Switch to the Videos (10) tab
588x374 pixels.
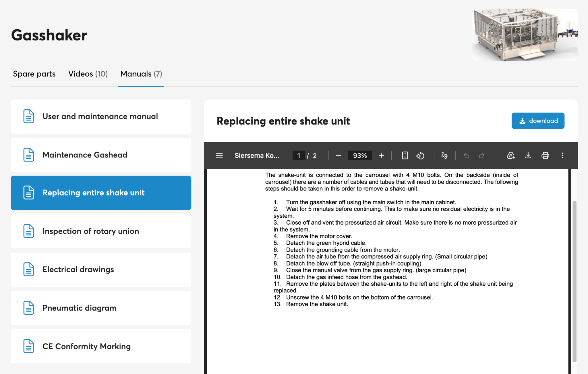pyautogui.click(x=88, y=74)
